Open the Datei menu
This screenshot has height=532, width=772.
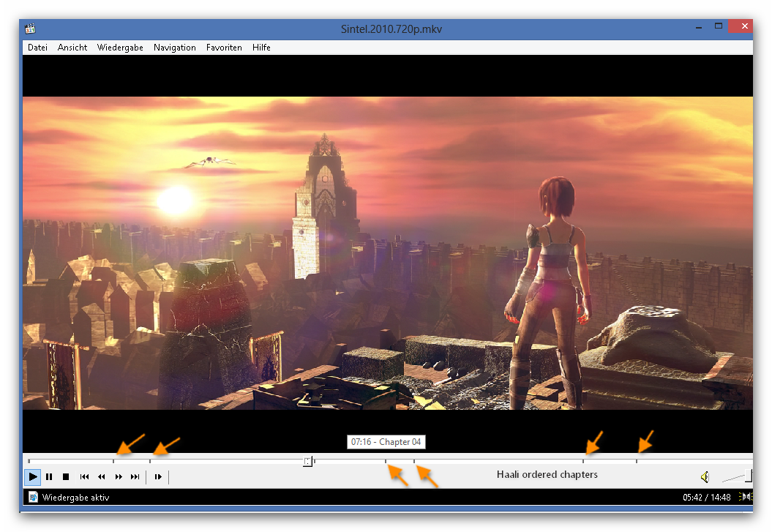click(37, 48)
